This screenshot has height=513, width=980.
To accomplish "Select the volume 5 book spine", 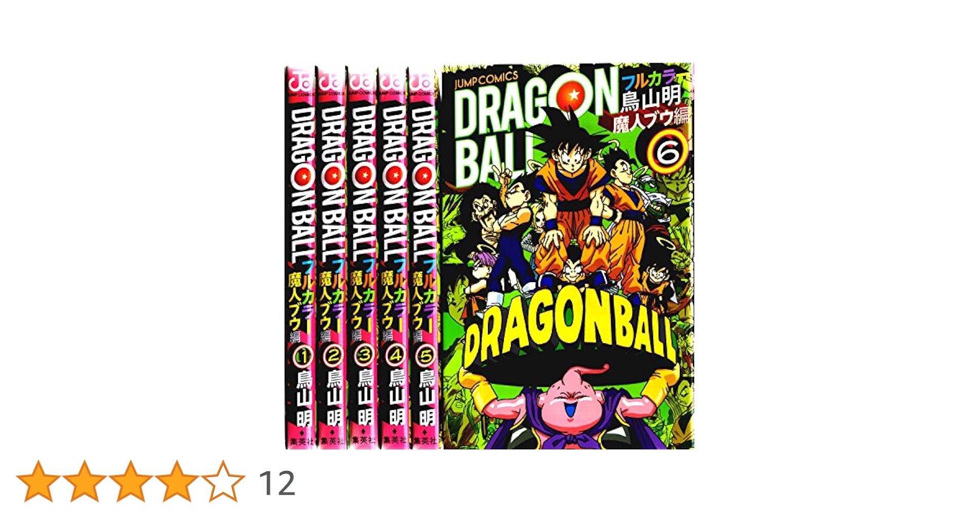I will (423, 256).
